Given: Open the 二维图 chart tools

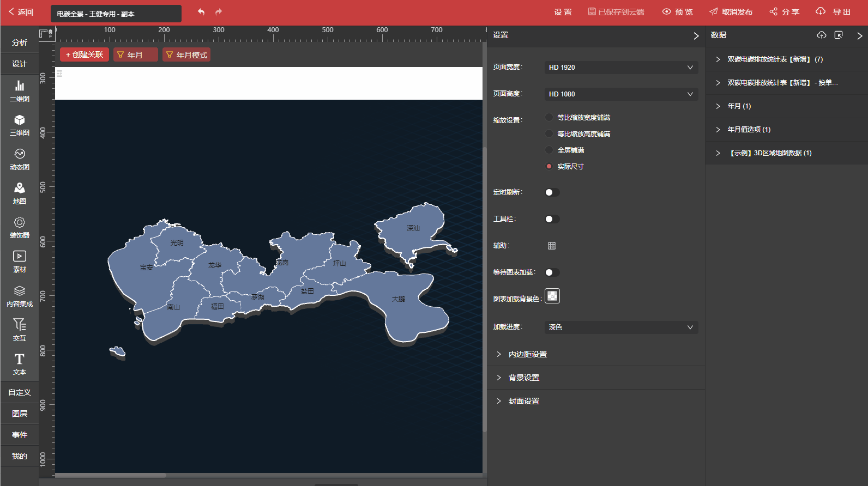Looking at the screenshot, I should 20,91.
